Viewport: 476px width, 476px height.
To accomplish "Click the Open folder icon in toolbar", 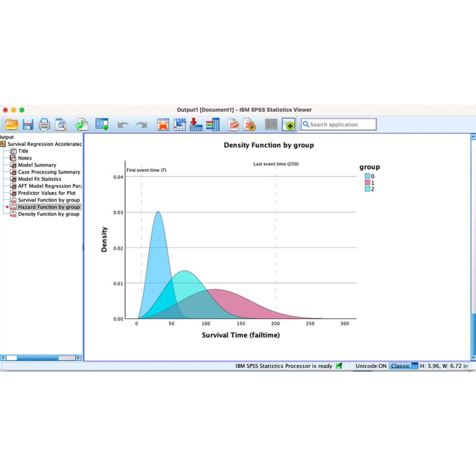I will pos(11,124).
